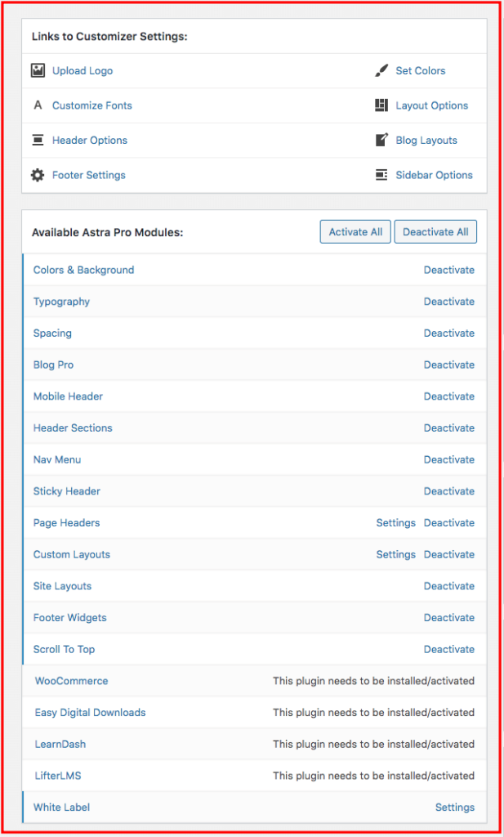Screen dimensions: 504x837
Task: Deactivate the Blog Pro module
Action: coord(449,365)
